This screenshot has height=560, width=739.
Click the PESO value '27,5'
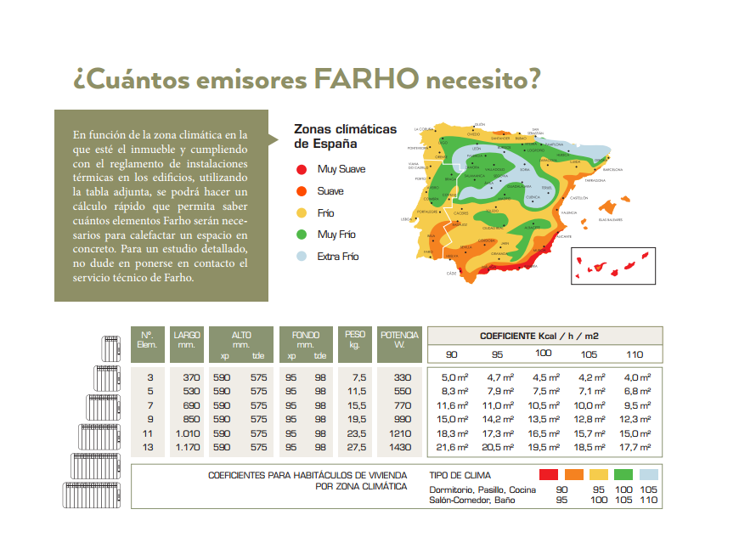[357, 447]
